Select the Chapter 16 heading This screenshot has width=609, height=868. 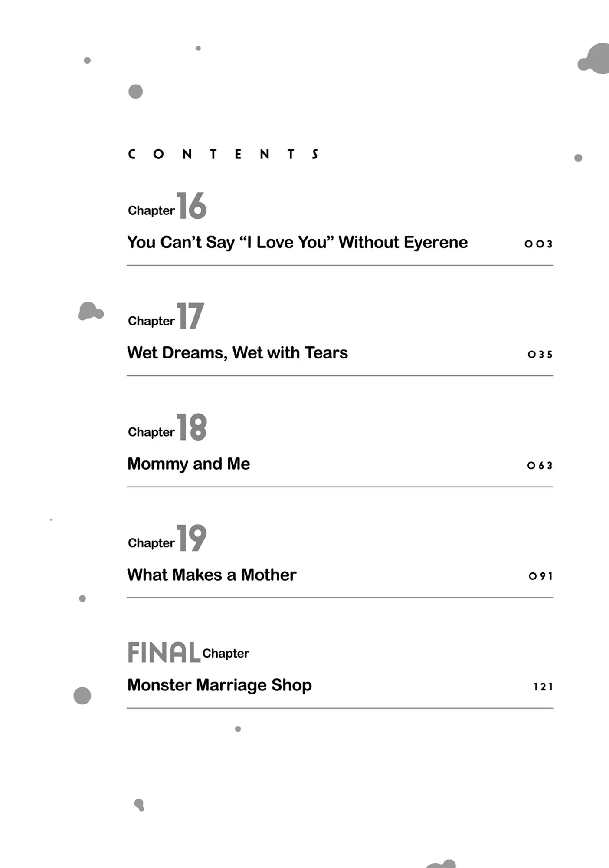(x=167, y=207)
